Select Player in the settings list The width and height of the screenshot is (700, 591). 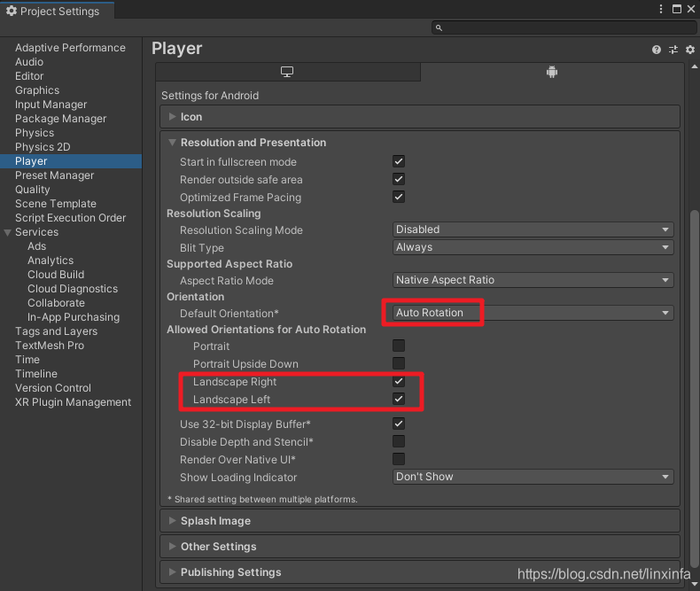(71, 161)
